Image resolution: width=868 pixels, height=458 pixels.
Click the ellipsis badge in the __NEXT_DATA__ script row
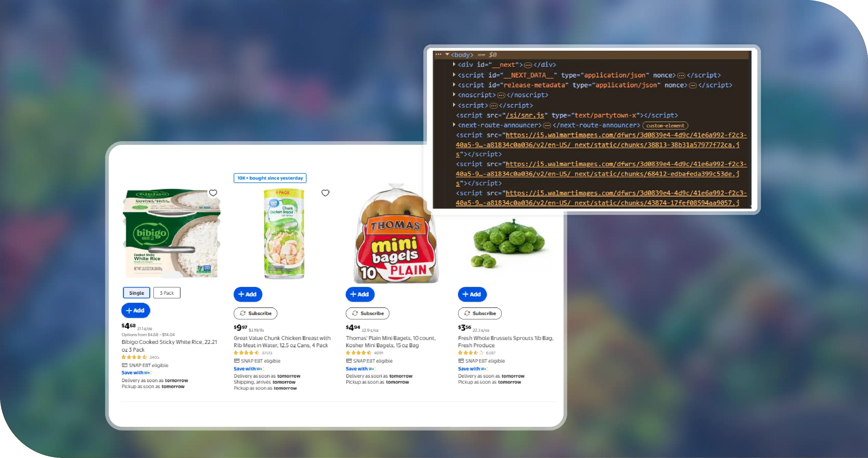coord(681,75)
